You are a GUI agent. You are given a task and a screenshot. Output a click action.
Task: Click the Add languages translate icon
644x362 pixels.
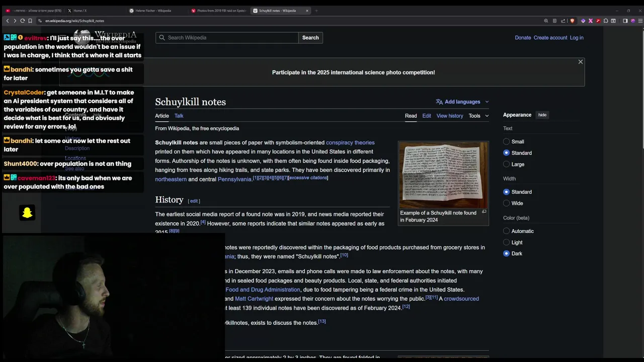tap(439, 102)
